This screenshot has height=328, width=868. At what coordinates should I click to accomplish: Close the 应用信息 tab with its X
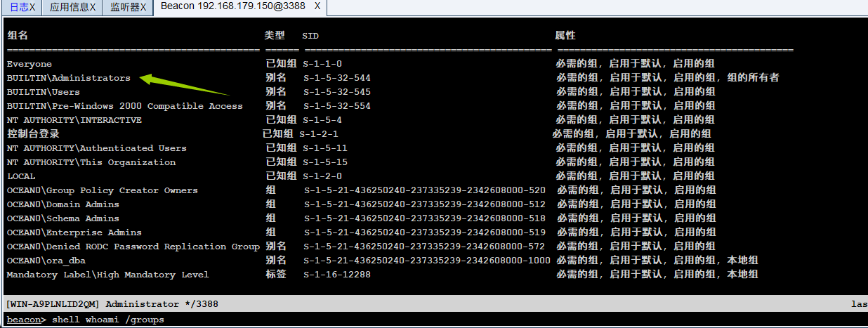click(92, 8)
